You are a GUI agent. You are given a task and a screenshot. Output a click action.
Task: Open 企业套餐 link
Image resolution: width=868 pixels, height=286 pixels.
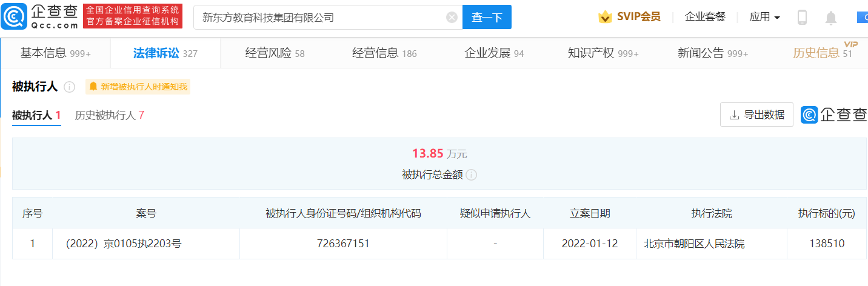(x=705, y=17)
